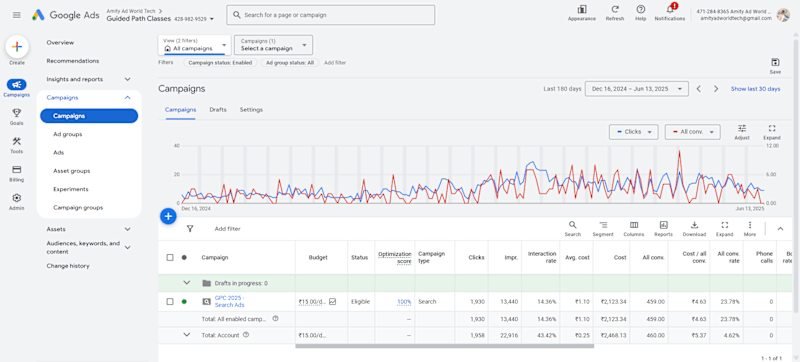800x362 pixels.
Task: Open the All conv. metric dropdown
Action: coord(692,132)
